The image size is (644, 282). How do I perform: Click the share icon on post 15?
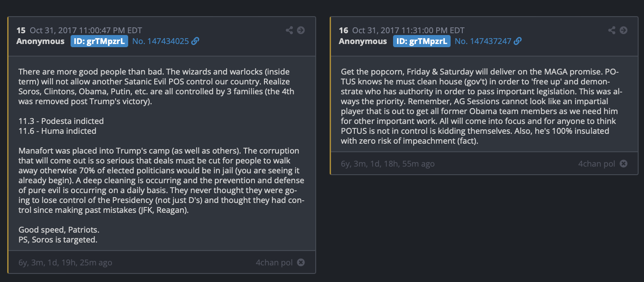coord(289,30)
